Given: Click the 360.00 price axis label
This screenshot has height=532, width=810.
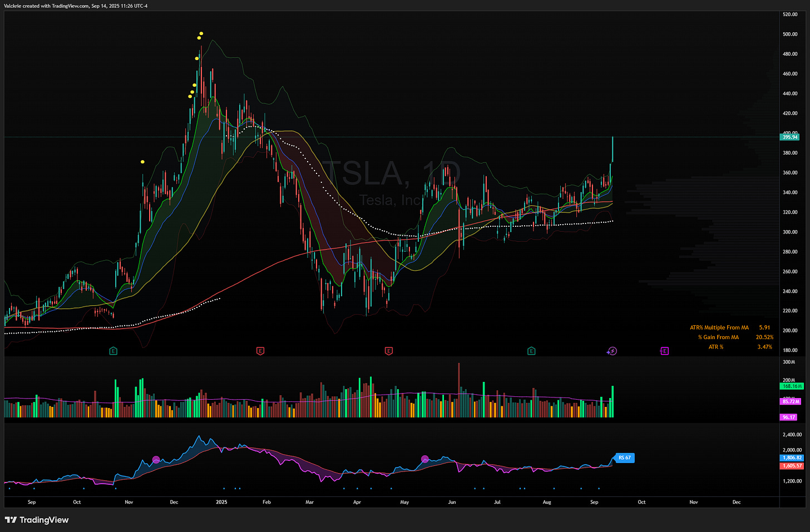Looking at the screenshot, I should (790, 172).
